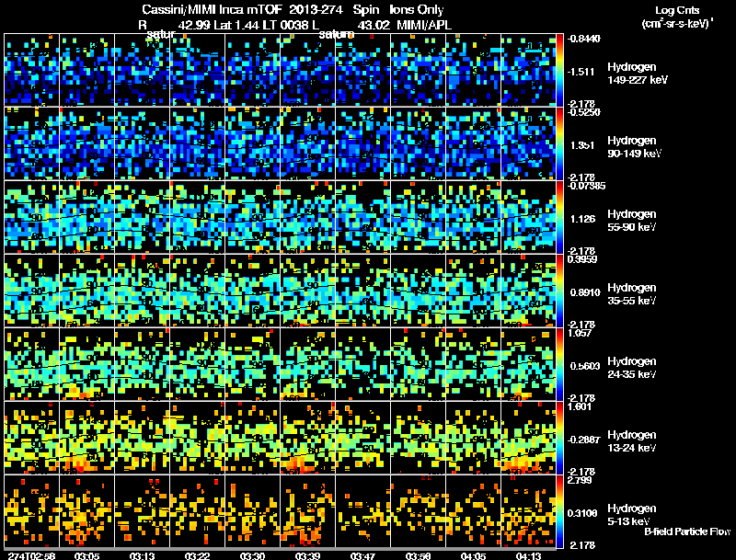Select the color scale bar for 90-149 keV

coord(559,143)
